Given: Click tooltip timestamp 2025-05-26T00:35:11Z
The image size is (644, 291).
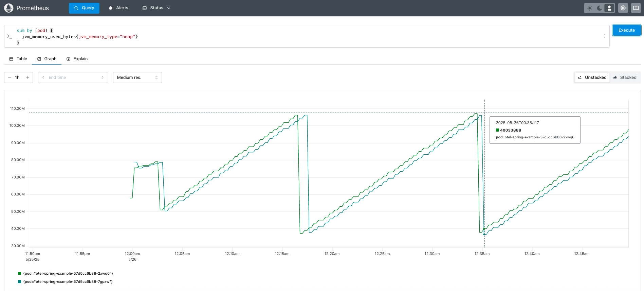Looking at the screenshot, I should click(x=517, y=123).
